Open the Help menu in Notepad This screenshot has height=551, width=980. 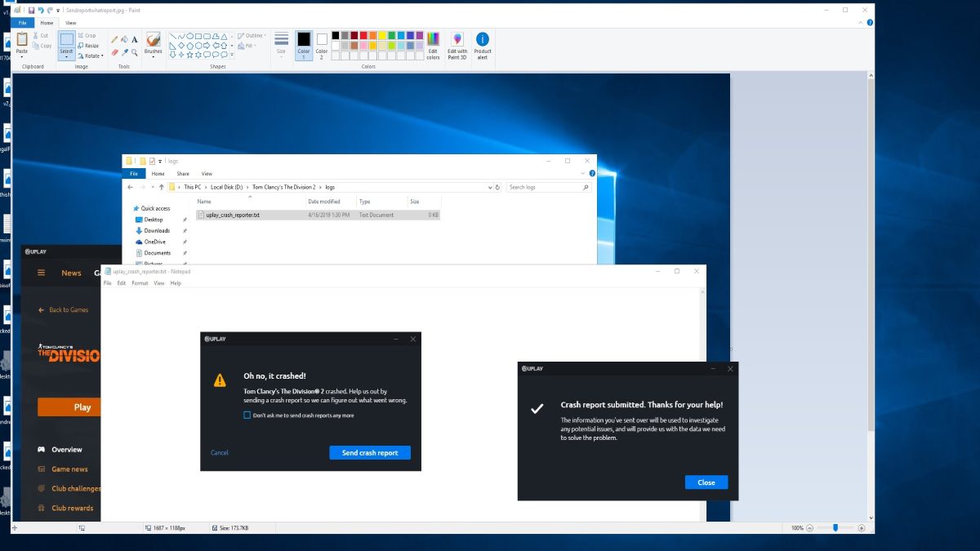(176, 283)
